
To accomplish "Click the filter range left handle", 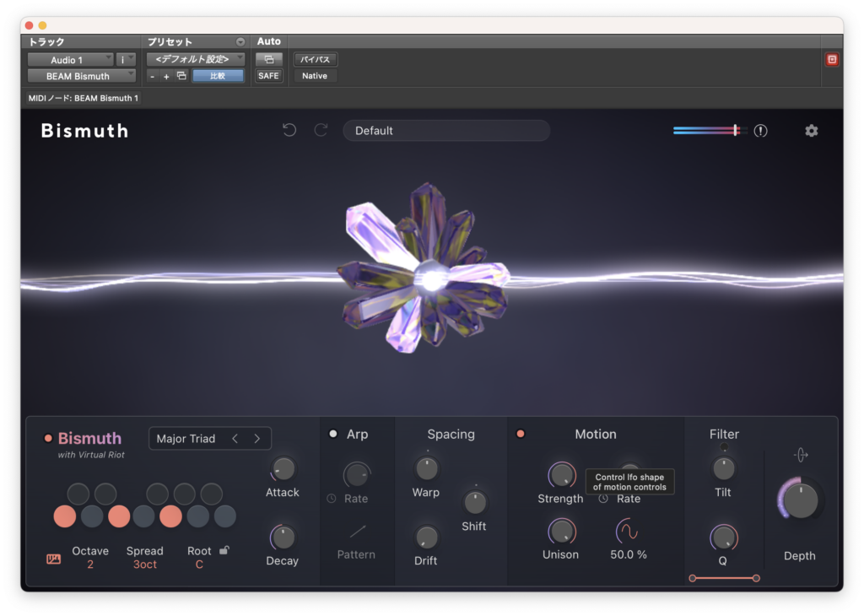I will pyautogui.click(x=693, y=578).
